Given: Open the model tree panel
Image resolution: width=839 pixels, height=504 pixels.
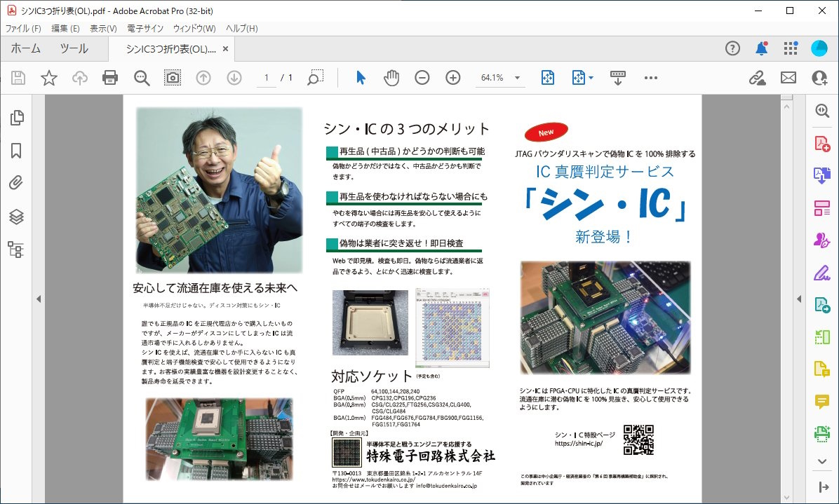Looking at the screenshot, I should (16, 250).
